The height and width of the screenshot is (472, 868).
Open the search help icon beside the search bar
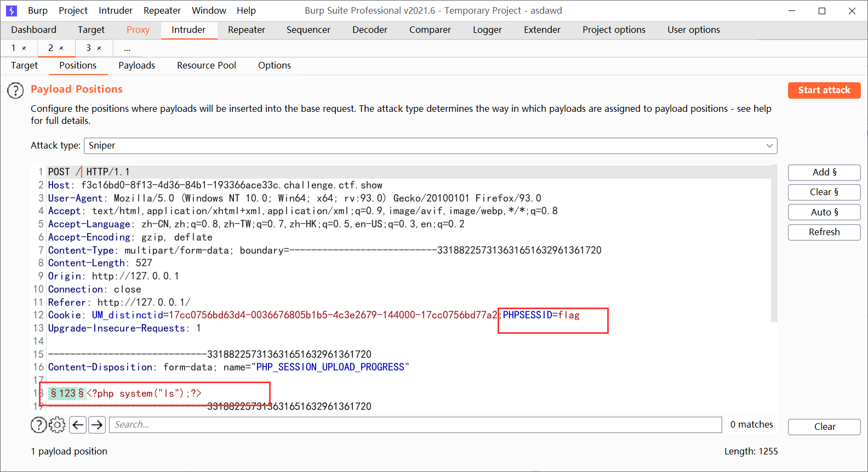[38, 425]
